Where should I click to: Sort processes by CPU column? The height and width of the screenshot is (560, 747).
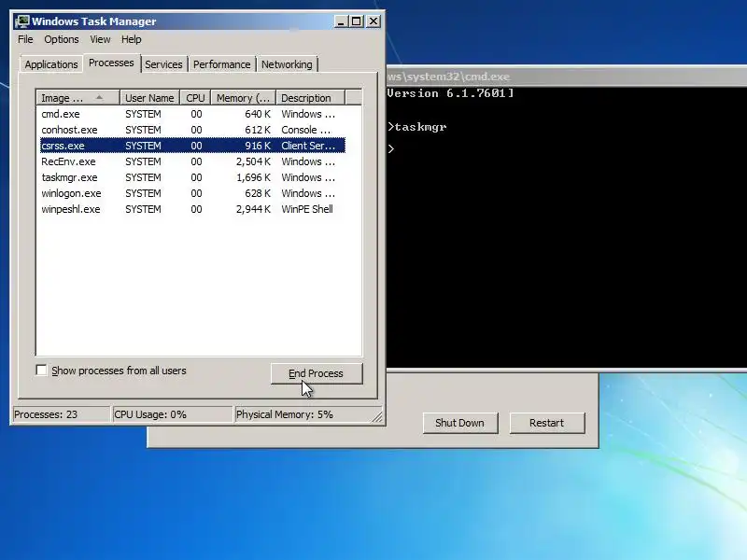pos(195,98)
